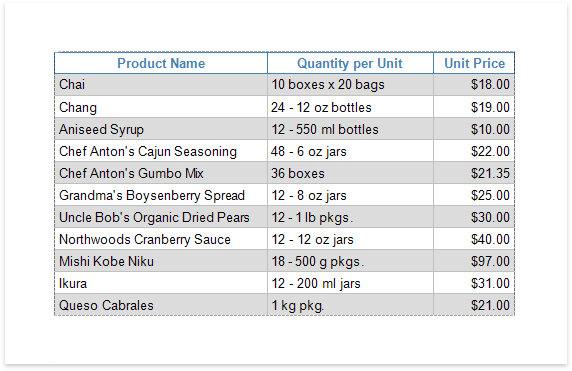Select the $97.00 price cell

point(474,261)
